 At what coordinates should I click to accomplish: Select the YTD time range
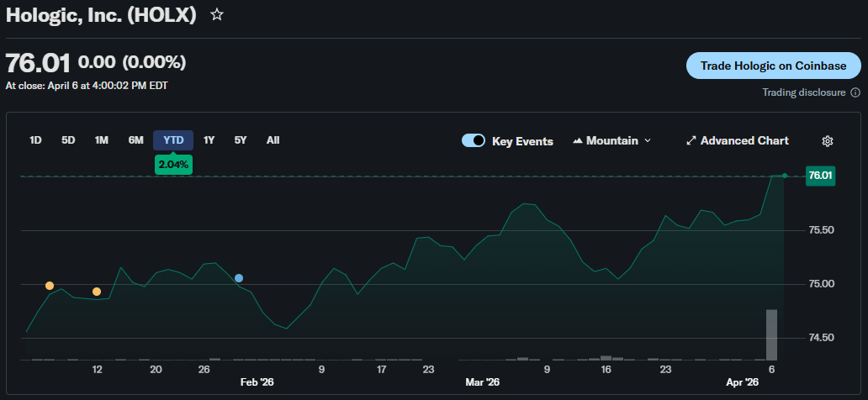point(173,140)
